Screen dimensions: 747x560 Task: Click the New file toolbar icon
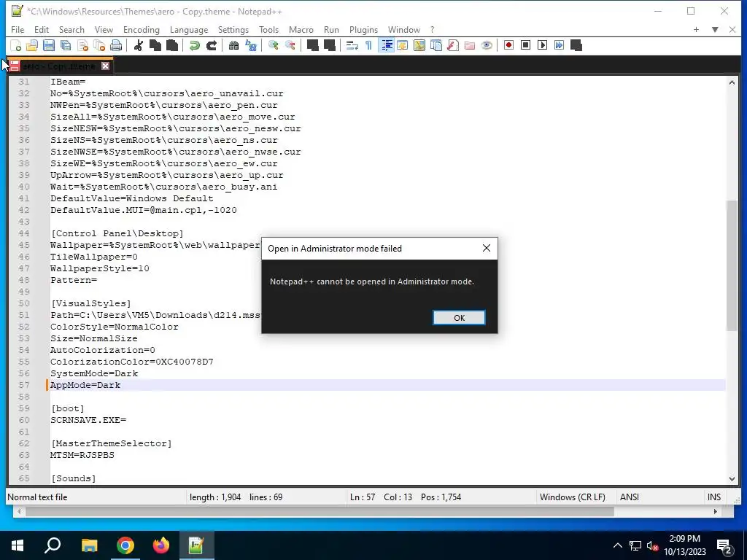(16, 45)
